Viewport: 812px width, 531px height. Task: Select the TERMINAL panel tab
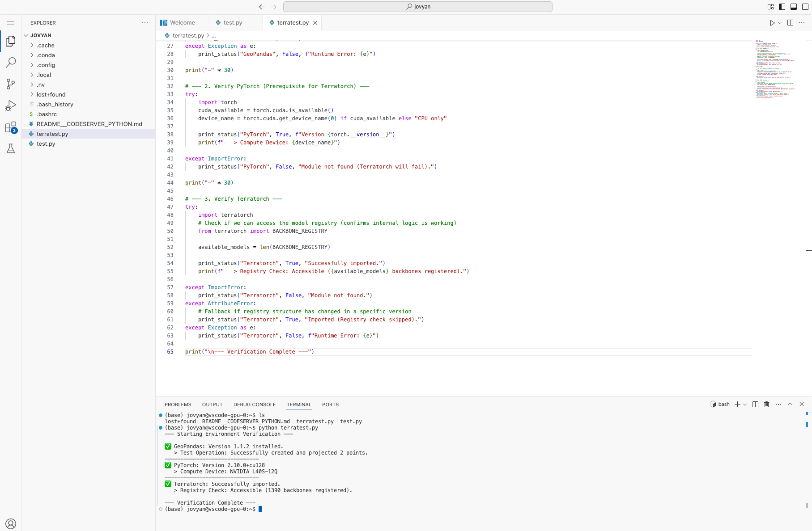pos(299,405)
